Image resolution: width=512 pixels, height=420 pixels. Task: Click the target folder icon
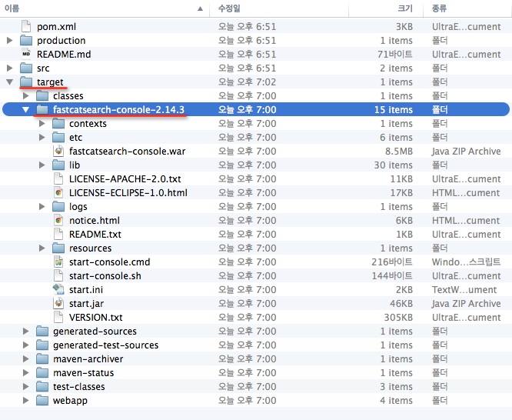(26, 82)
